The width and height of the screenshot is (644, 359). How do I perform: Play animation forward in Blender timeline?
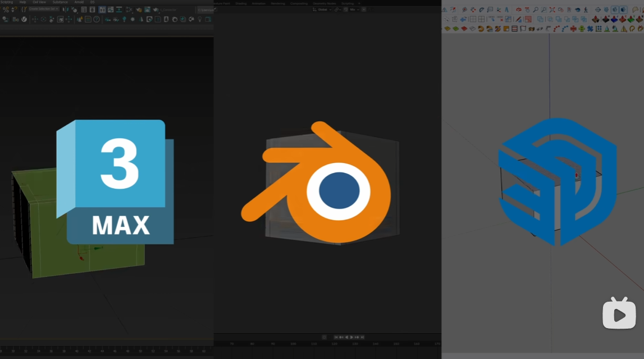pos(351,337)
